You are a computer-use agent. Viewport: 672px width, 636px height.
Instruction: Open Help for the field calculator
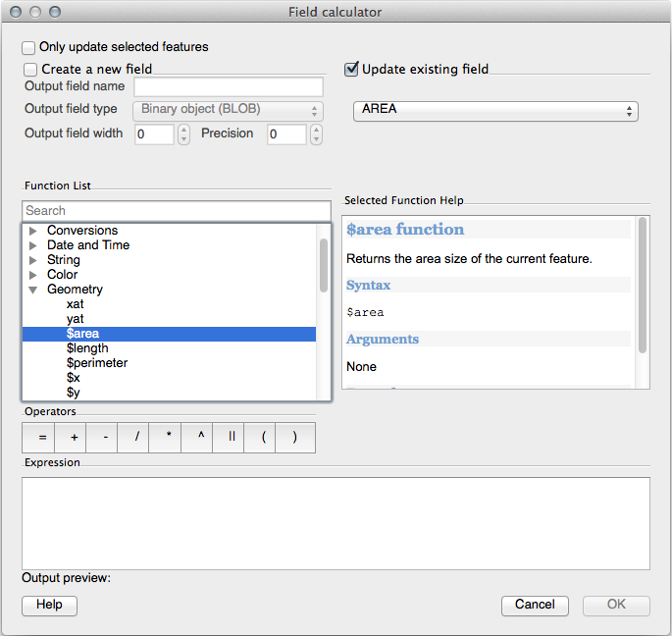pos(49,605)
